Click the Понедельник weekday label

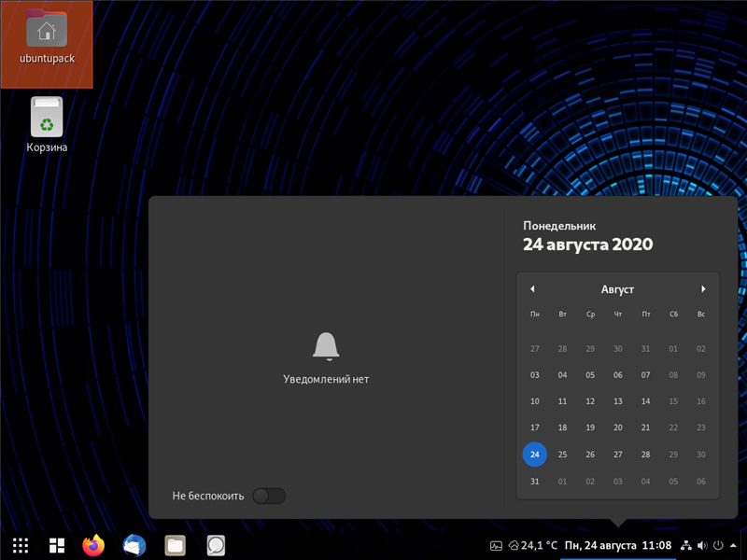[559, 226]
